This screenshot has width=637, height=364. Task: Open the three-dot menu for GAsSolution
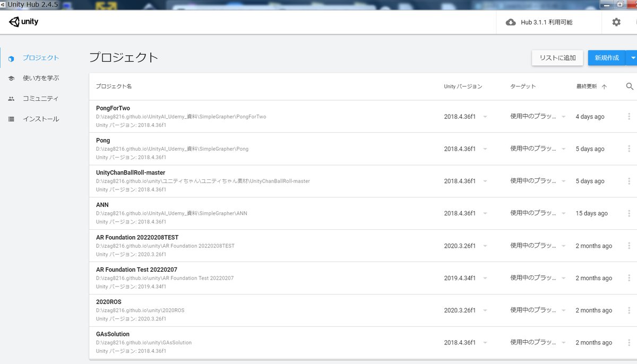point(630,343)
